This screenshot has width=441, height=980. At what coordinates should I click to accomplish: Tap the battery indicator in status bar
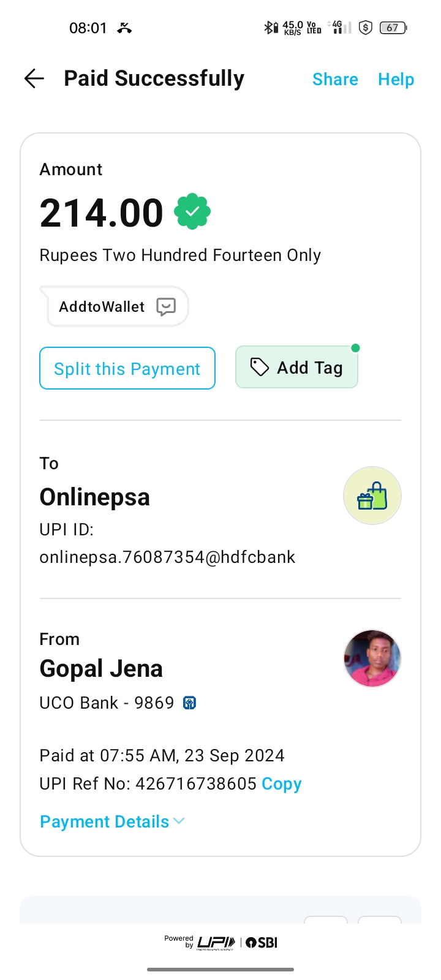coord(393,28)
